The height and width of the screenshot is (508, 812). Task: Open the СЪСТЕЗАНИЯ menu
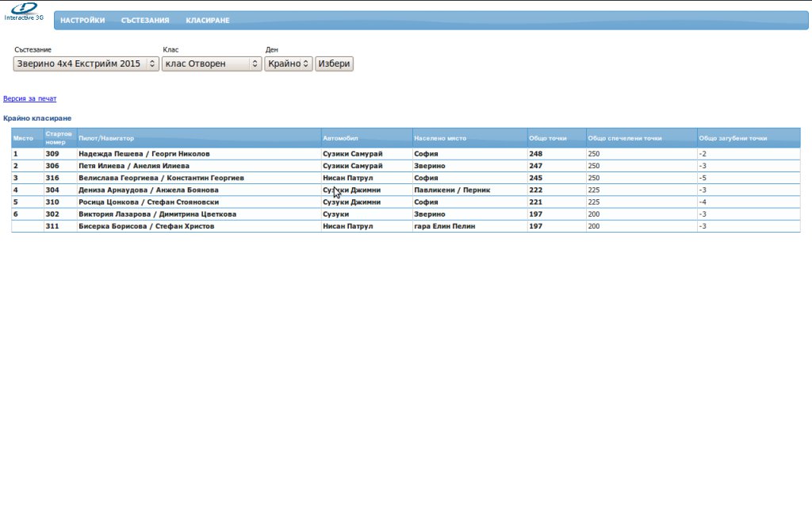click(x=145, y=21)
